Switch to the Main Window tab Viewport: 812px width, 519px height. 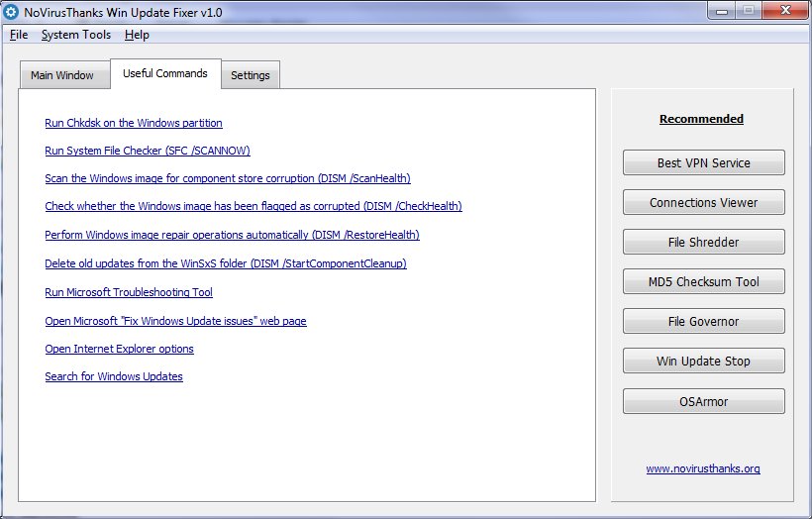[x=64, y=75]
